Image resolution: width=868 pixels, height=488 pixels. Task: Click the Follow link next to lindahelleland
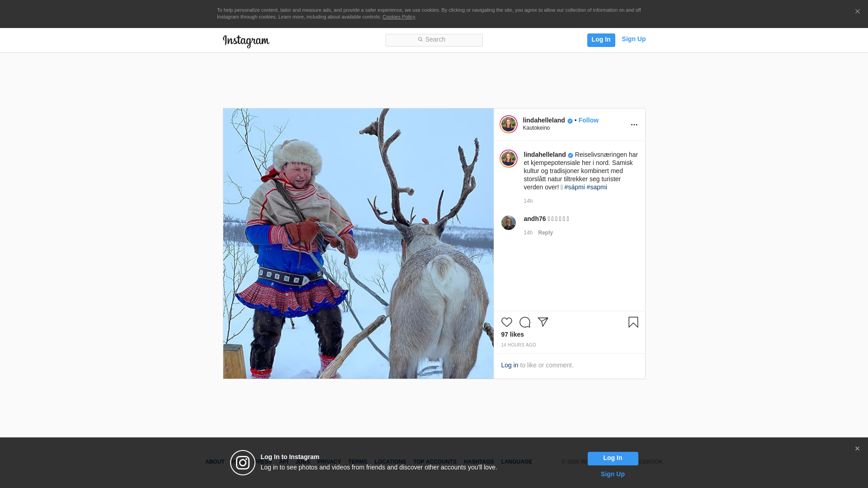point(588,120)
